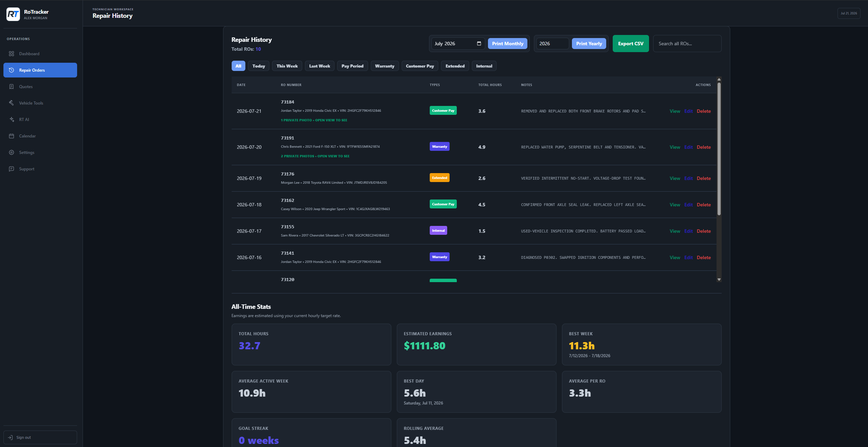Click '1 PRIVATE PHOTO' notice on RO 73184
This screenshot has width=868, height=447.
point(314,120)
